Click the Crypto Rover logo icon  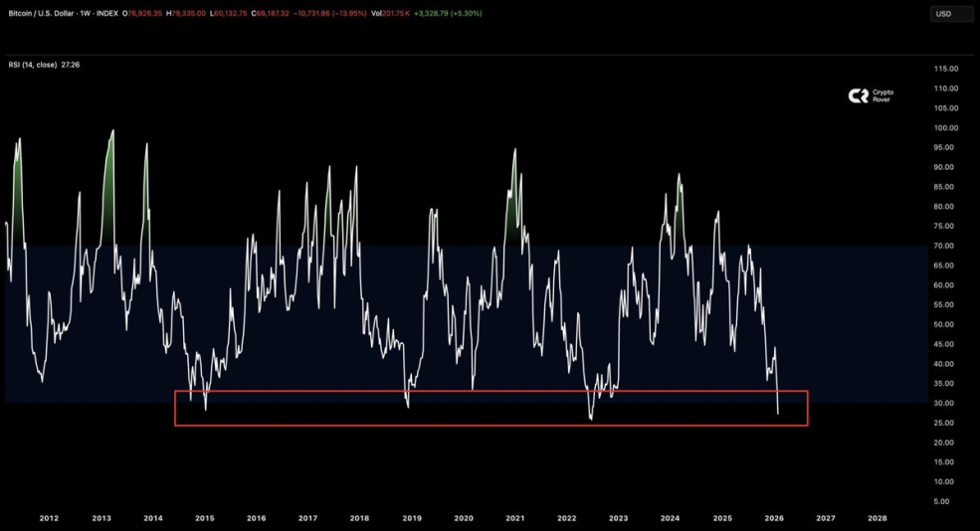[x=859, y=95]
